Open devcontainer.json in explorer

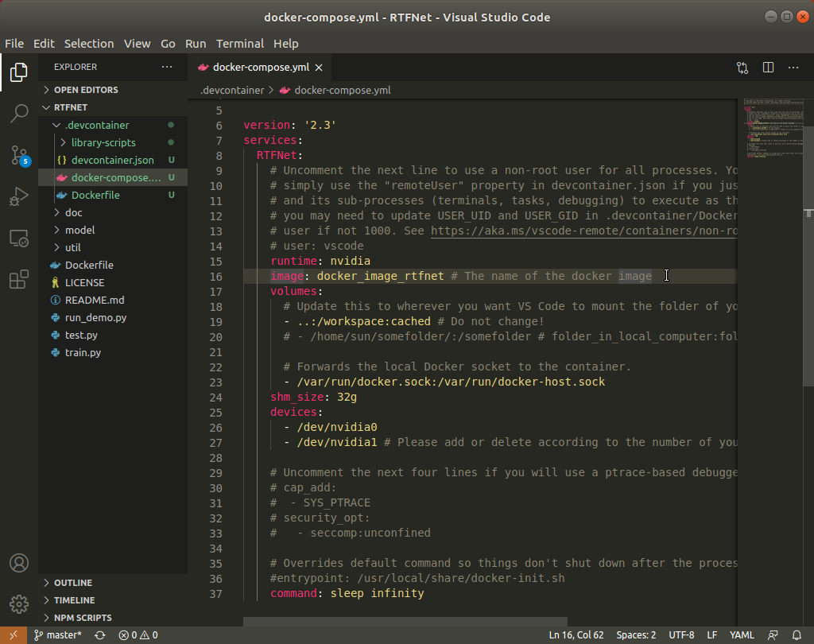point(113,160)
